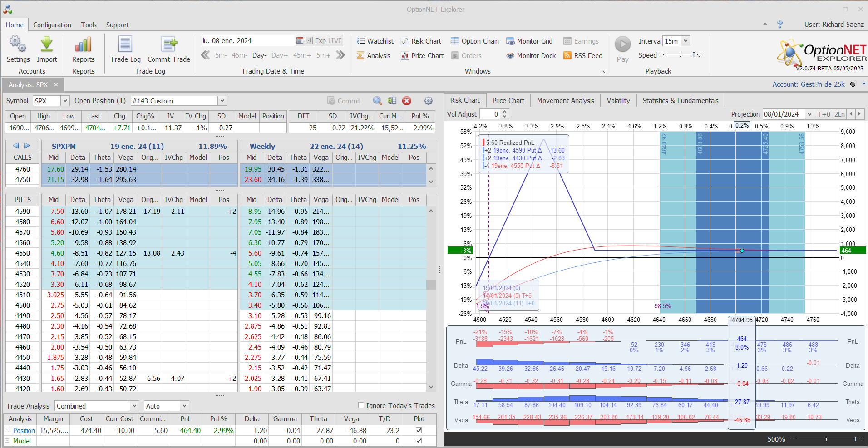Enable Ignore Today's Trades checkbox
This screenshot has width=868, height=448.
click(x=361, y=405)
